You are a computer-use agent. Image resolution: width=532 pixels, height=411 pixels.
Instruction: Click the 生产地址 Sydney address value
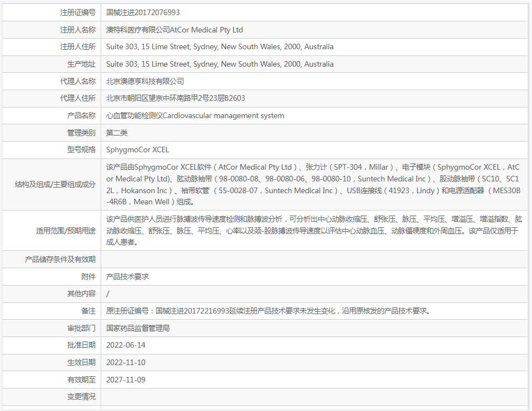tap(220, 64)
